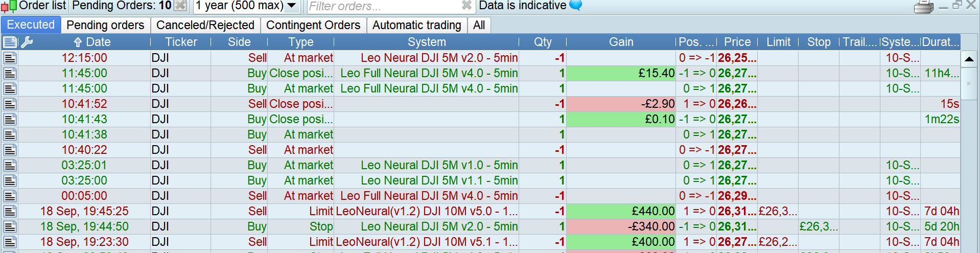Print the order list with the printer icon
Screen dimensions: 980x253
[923, 7]
